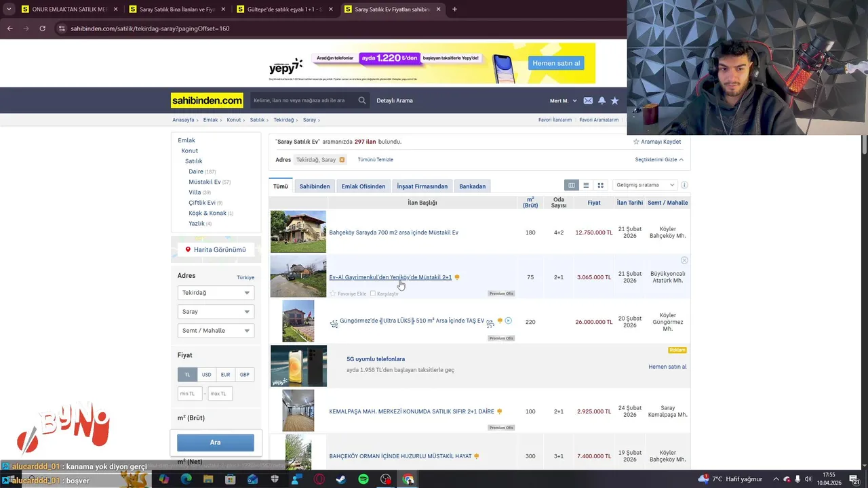
Task: Open Opera browser from the taskbar
Action: (x=319, y=479)
